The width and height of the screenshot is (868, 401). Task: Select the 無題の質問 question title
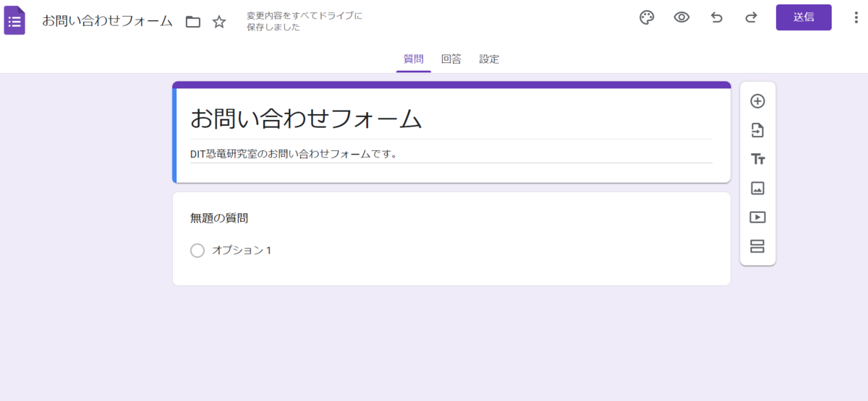click(219, 217)
